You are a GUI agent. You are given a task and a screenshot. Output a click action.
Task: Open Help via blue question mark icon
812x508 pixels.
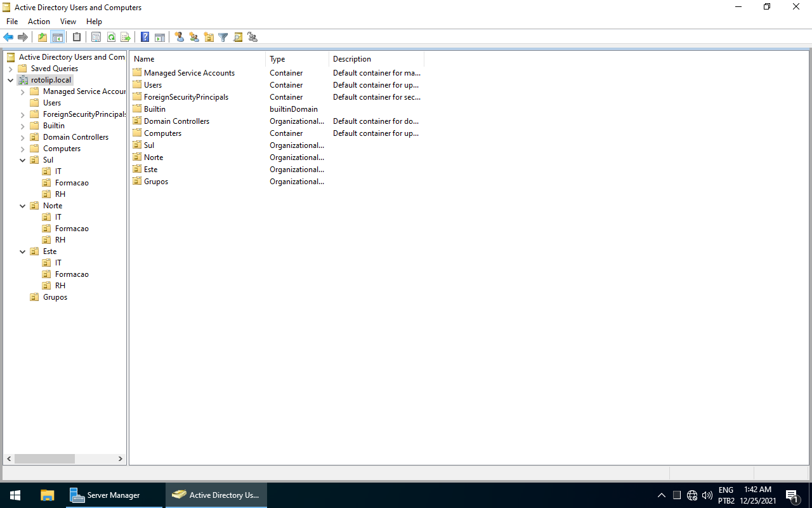pyautogui.click(x=145, y=37)
